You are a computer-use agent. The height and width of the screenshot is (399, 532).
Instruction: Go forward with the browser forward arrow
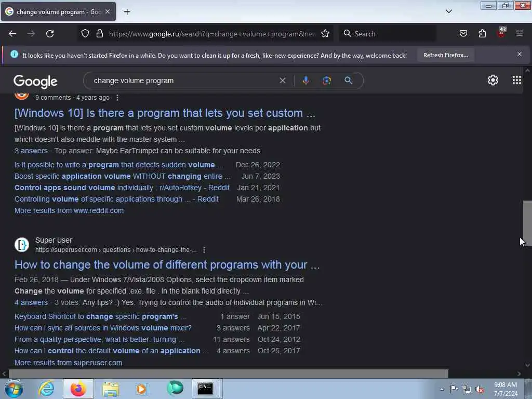[x=31, y=34]
